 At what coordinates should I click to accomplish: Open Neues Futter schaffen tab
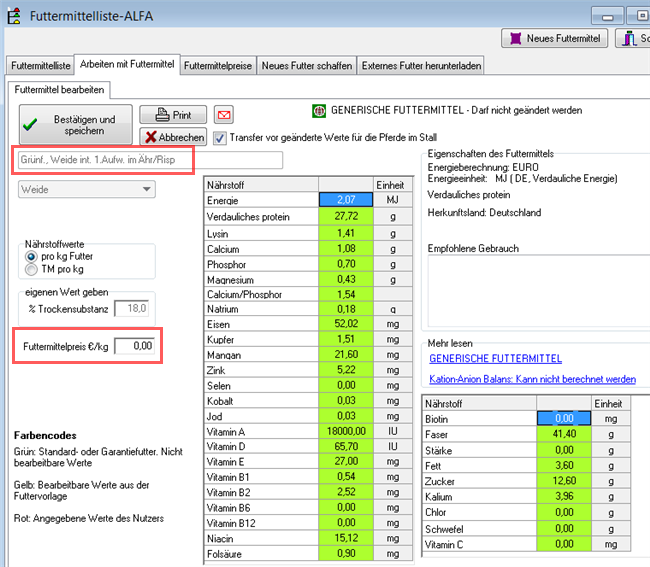[307, 66]
